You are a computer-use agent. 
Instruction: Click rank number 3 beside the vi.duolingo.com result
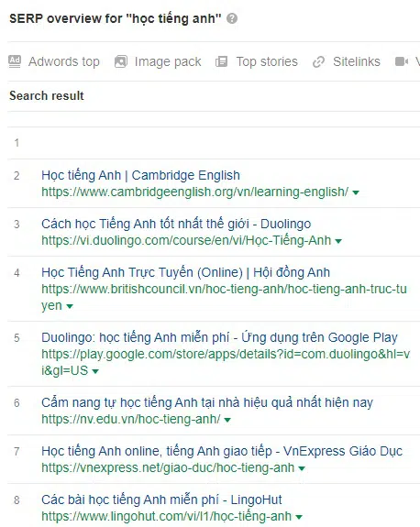(17, 225)
